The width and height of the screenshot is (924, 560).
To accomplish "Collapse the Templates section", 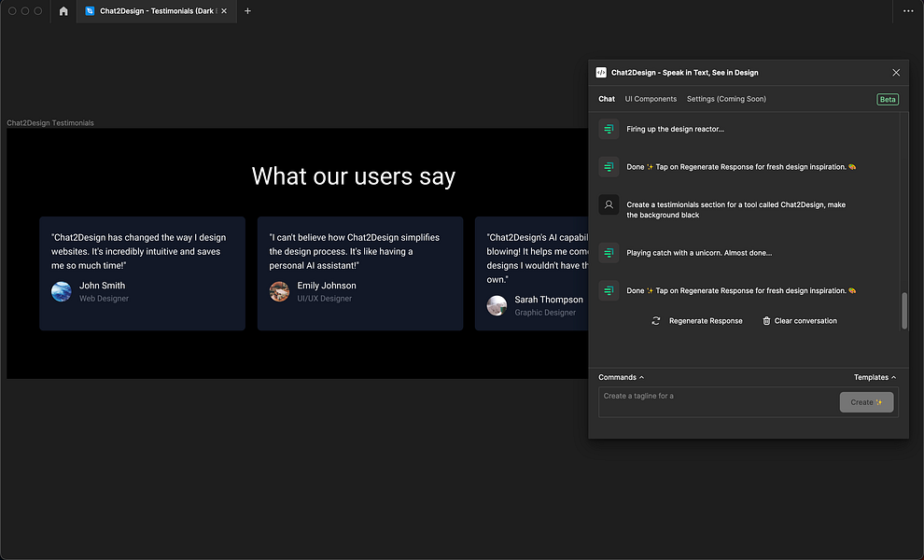I will (874, 377).
